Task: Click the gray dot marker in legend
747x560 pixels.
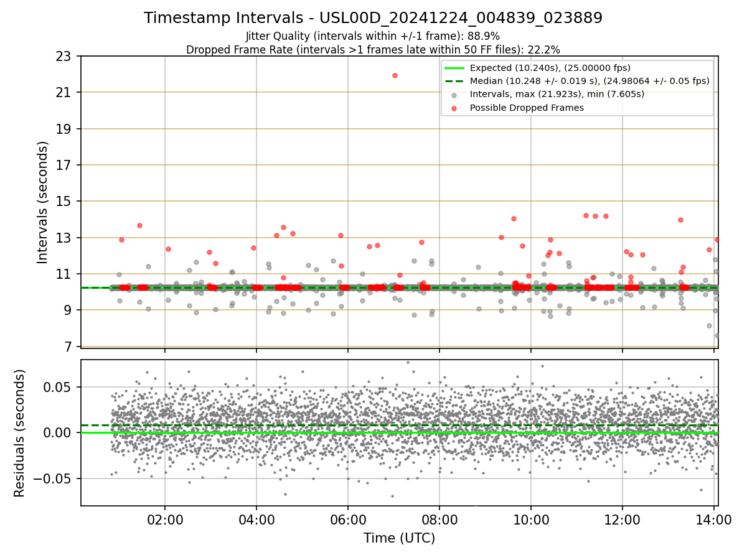Action: pos(454,95)
